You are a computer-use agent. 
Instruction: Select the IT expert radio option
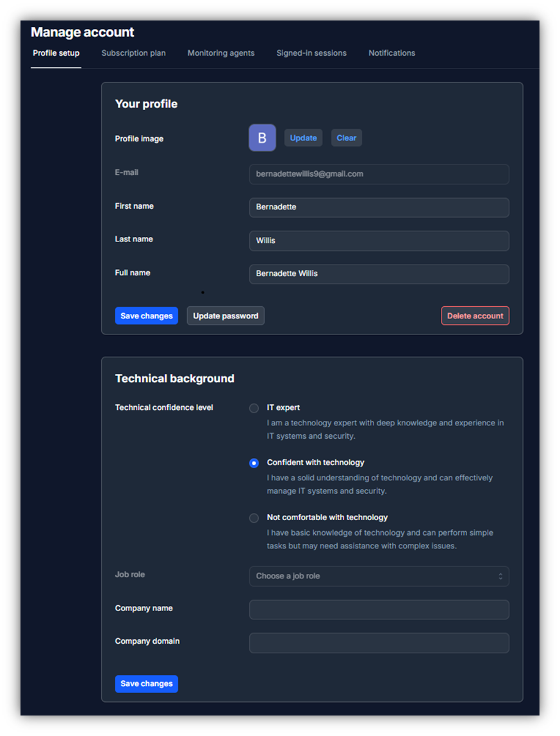(x=254, y=408)
